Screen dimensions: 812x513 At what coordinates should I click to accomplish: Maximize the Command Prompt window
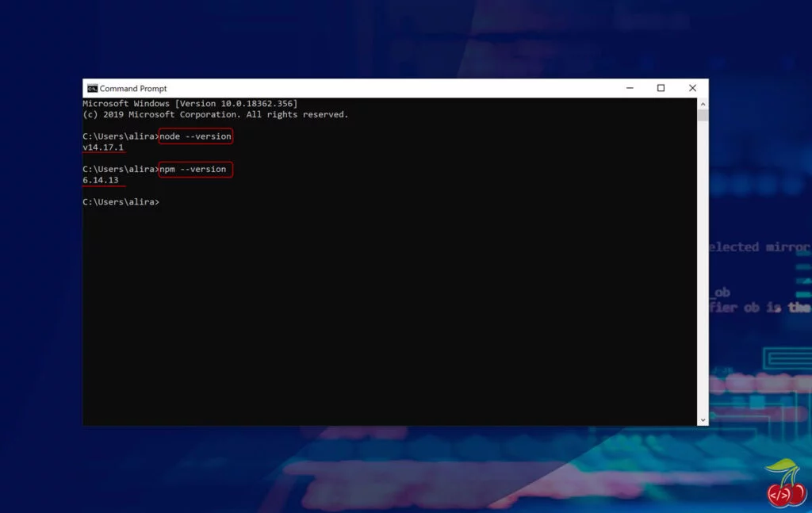point(661,88)
